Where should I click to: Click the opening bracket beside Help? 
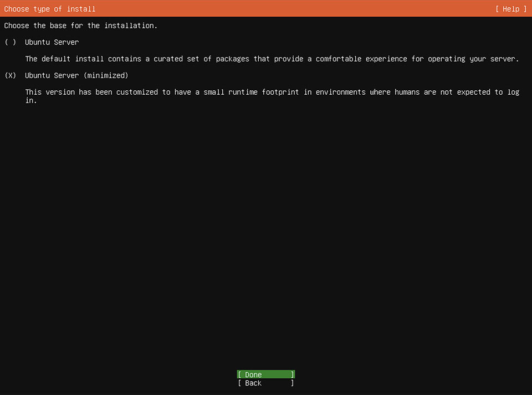point(497,9)
